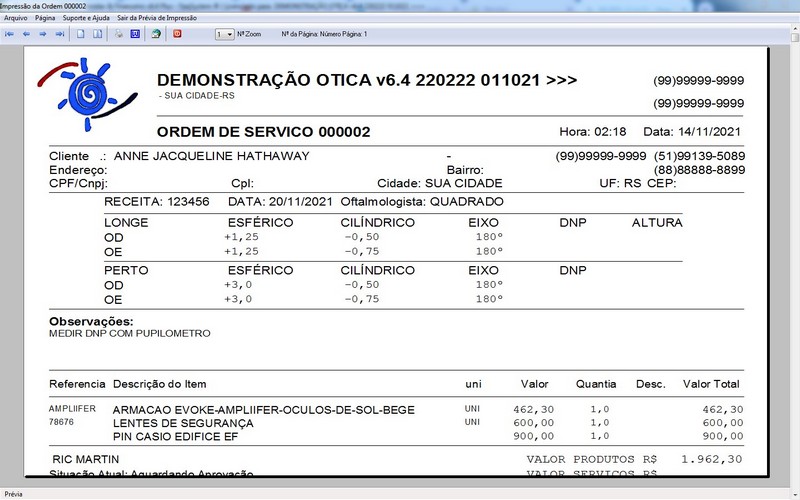Click Cidade: SUA CIDADE field
This screenshot has width=800, height=500.
[439, 184]
